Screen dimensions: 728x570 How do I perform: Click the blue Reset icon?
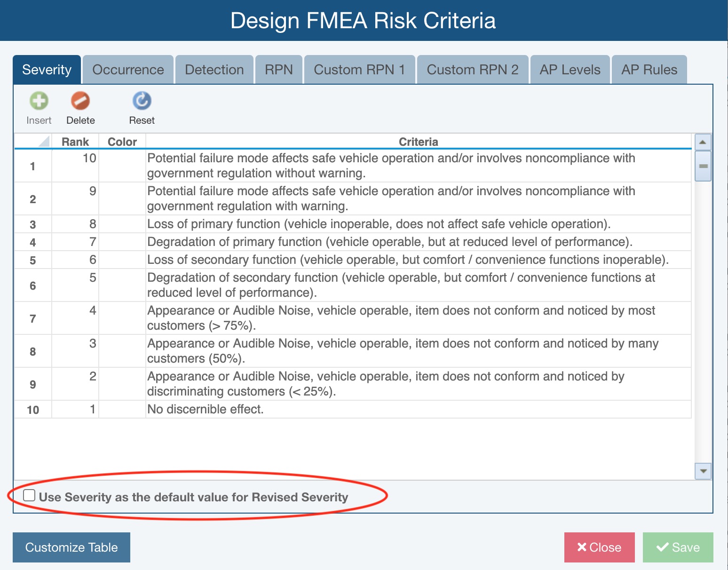[142, 101]
